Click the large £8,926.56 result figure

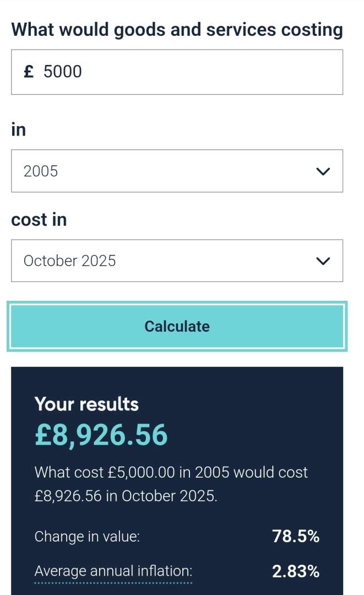tap(101, 435)
